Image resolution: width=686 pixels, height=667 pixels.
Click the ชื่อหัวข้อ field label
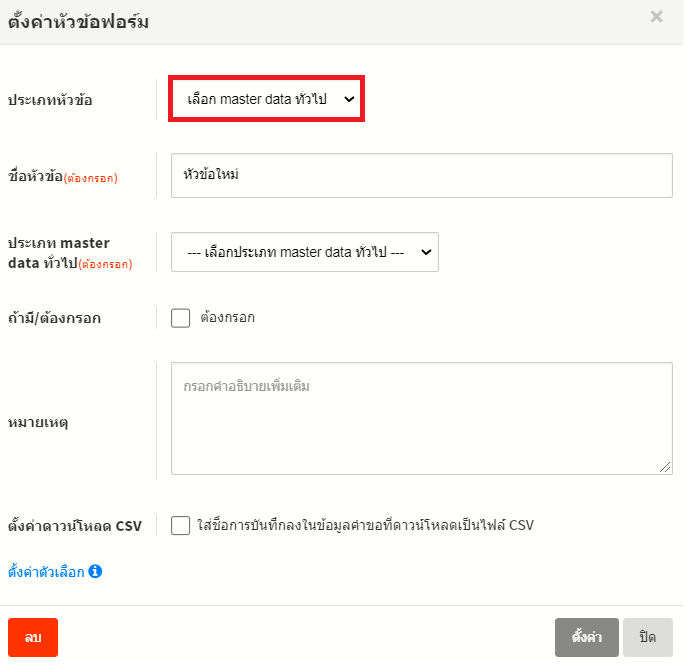coord(62,177)
